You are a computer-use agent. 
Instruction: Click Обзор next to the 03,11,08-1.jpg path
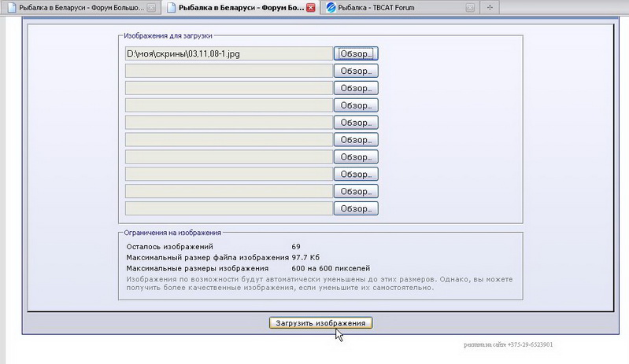pyautogui.click(x=356, y=53)
